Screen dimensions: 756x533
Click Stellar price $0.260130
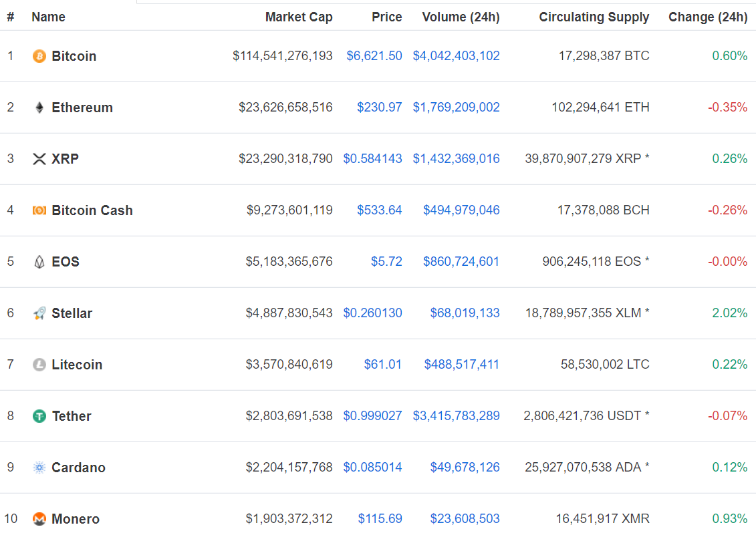(373, 313)
